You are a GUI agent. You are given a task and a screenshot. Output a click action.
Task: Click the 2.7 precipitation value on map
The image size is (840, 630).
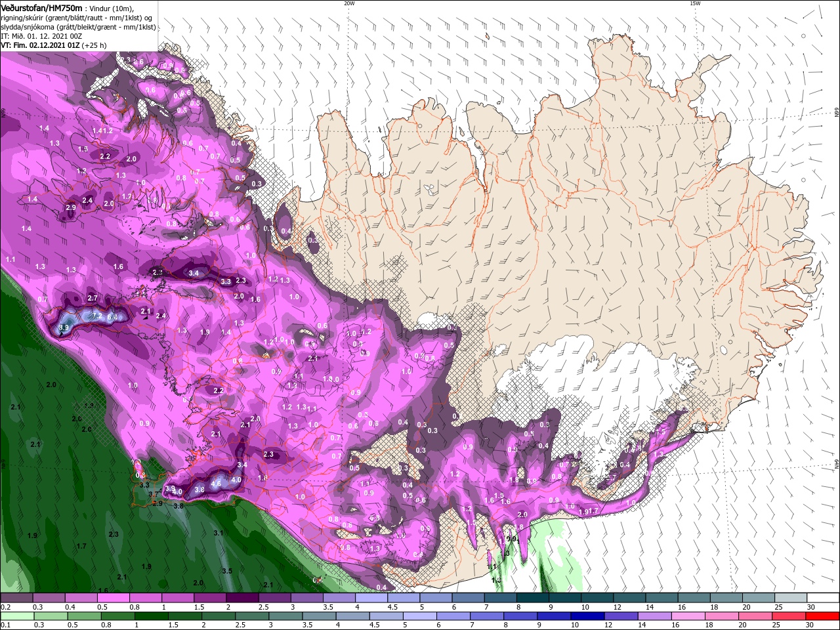[93, 298]
